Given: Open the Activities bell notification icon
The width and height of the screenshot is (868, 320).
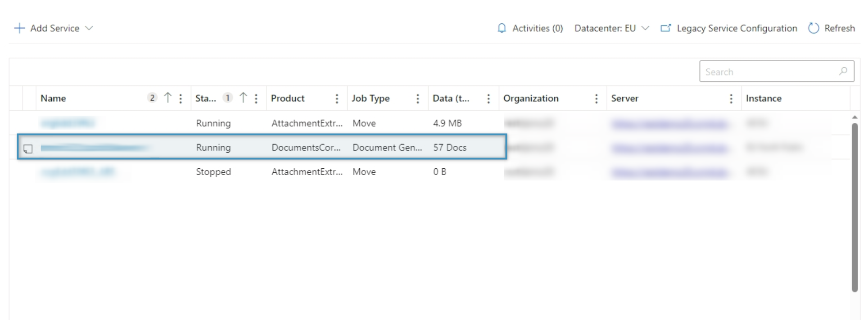Looking at the screenshot, I should (x=502, y=28).
